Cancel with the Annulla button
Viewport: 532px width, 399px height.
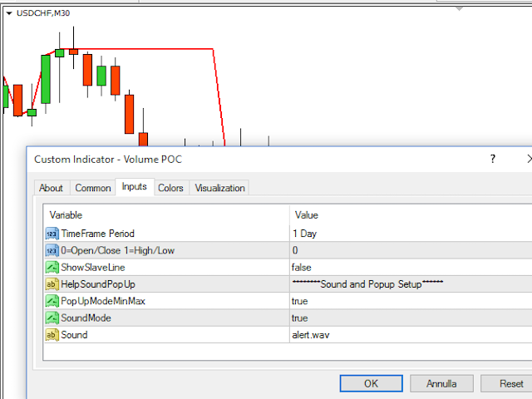pos(441,383)
